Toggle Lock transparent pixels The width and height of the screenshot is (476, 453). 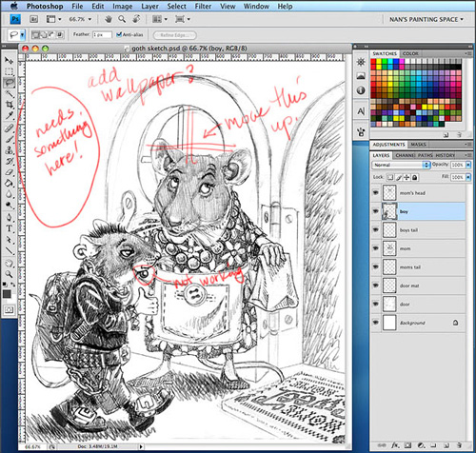click(x=390, y=177)
